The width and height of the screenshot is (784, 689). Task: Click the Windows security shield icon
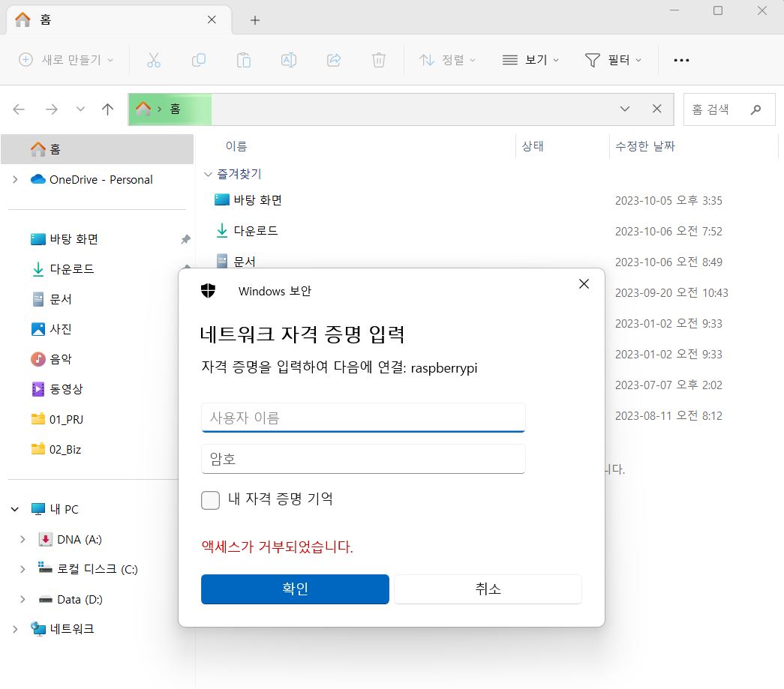[x=208, y=290]
